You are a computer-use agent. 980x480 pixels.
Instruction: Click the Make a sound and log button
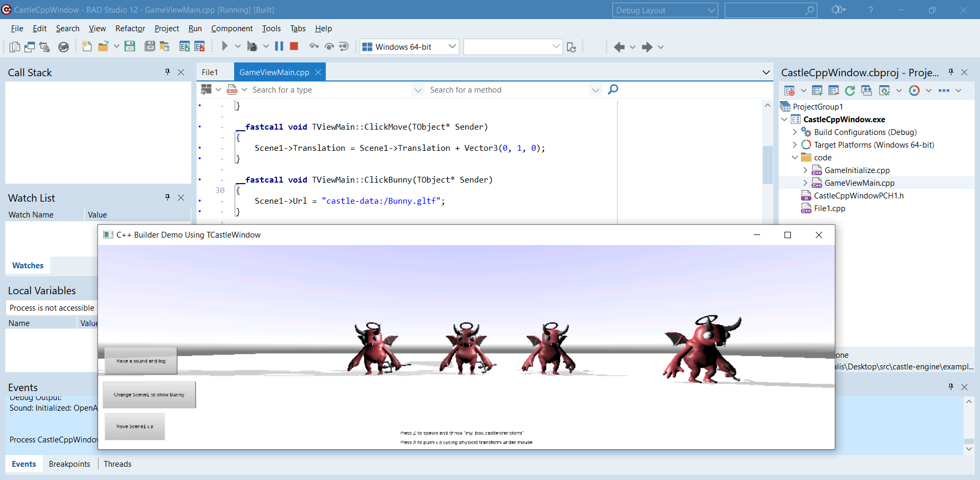141,361
